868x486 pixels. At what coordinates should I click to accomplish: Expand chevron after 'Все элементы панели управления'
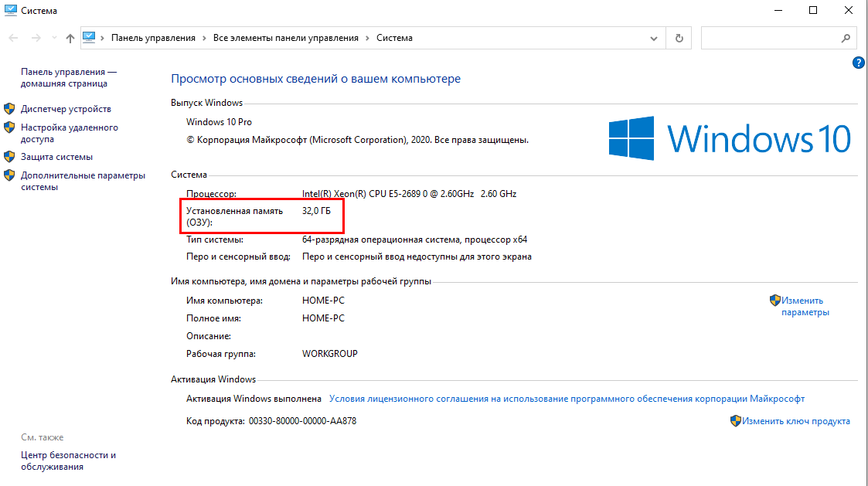click(x=368, y=38)
